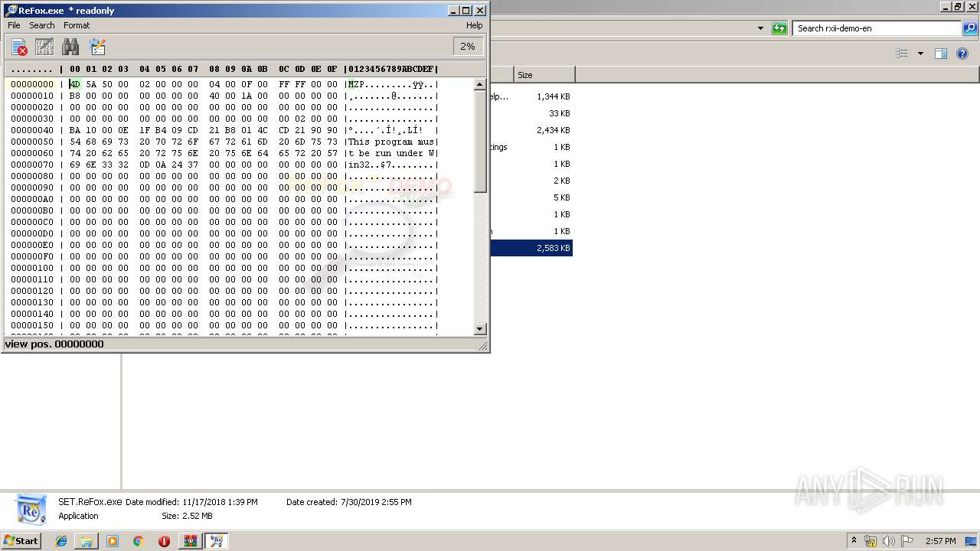Image resolution: width=980 pixels, height=551 pixels.
Task: Open the Help menu
Action: [x=475, y=25]
